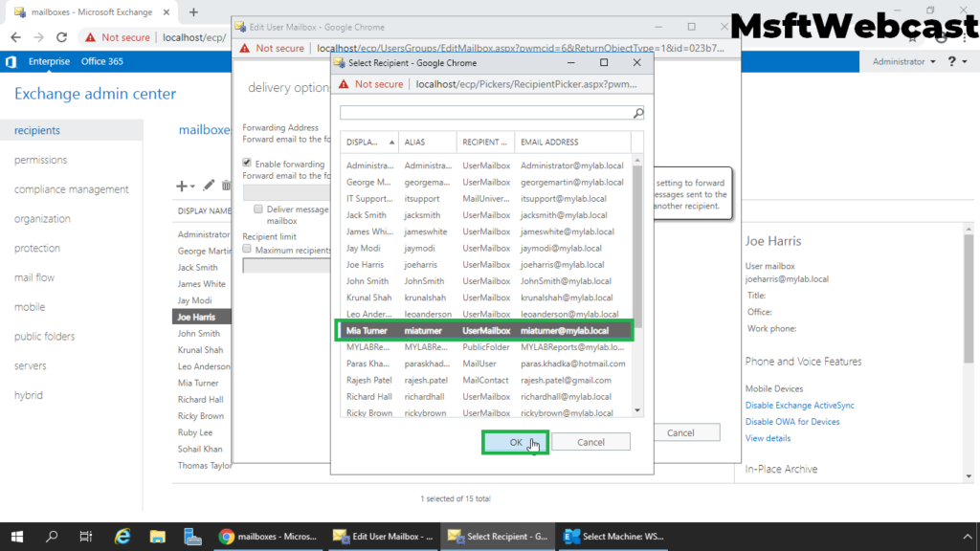Switch to the Enterprise tab

(49, 61)
